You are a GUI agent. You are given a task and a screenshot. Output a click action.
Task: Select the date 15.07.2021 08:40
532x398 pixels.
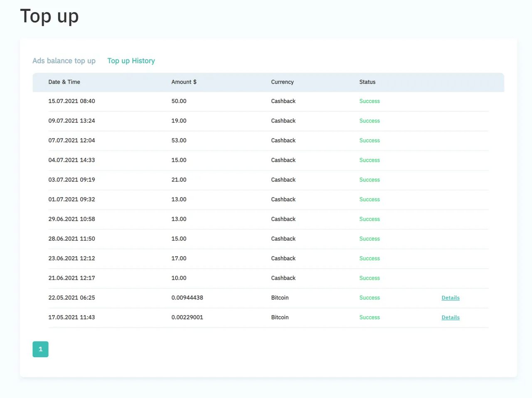[71, 101]
